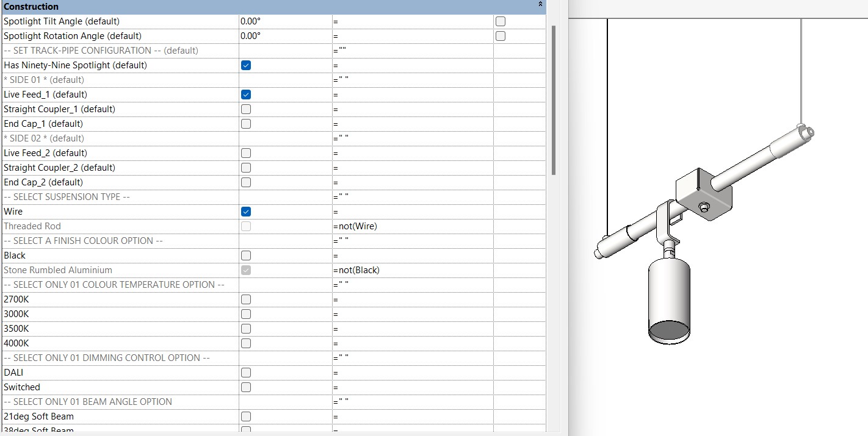This screenshot has width=868, height=436.
Task: Enable the 4000K option
Action: 245,343
